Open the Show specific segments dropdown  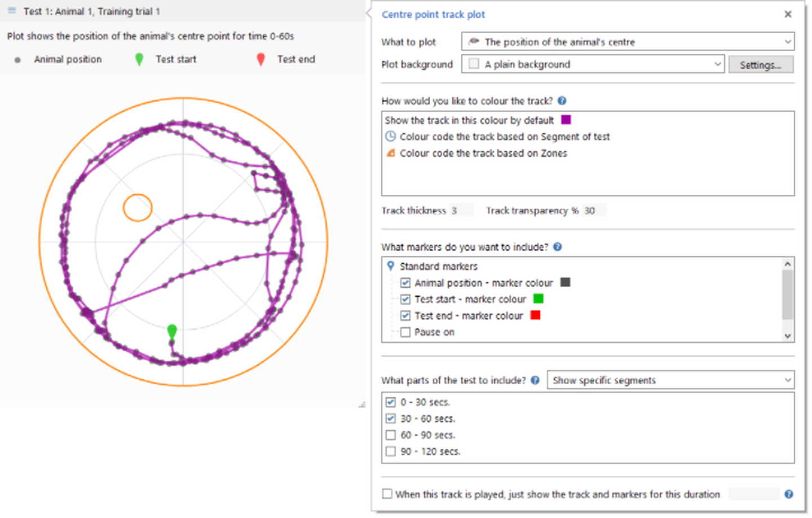(670, 380)
